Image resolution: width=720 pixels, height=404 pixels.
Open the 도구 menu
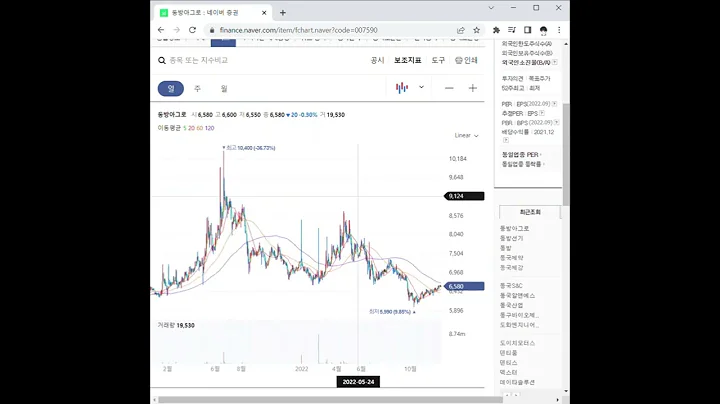(x=438, y=61)
